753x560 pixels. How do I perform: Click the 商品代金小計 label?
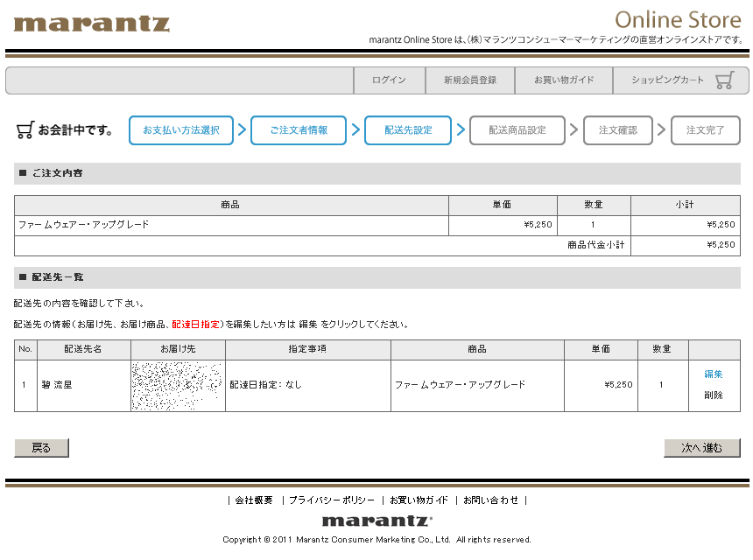coord(596,245)
